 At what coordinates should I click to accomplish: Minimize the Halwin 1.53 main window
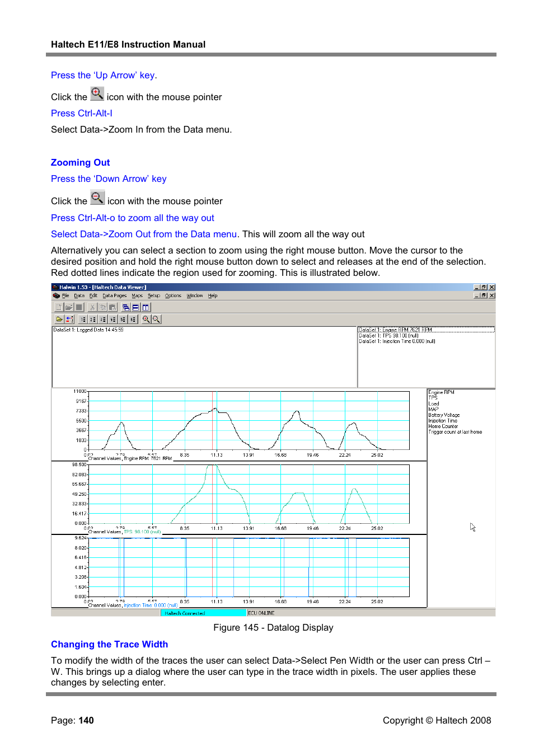coord(477,287)
